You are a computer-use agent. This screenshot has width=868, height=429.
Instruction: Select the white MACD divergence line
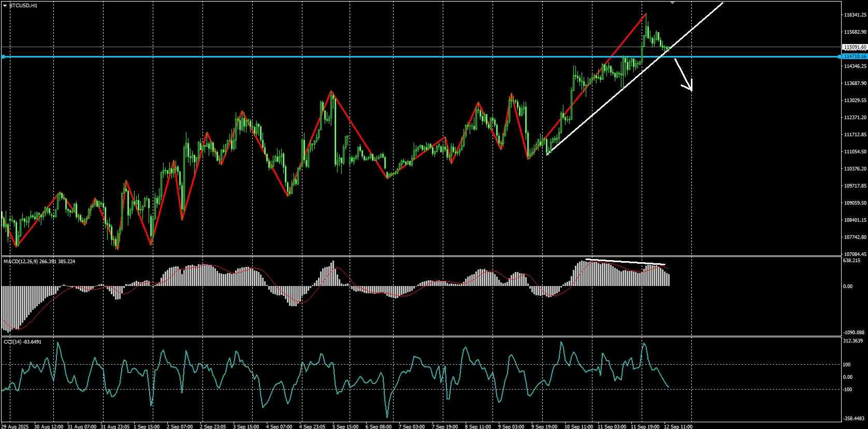pyautogui.click(x=625, y=262)
